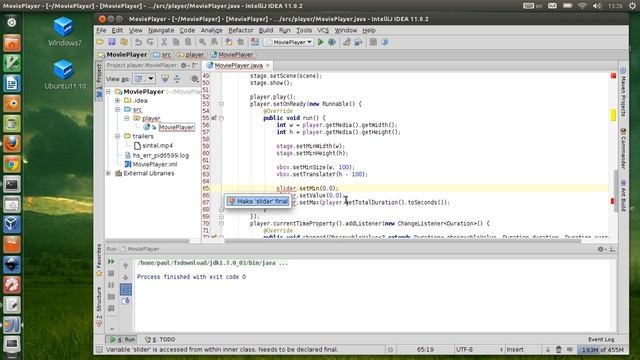This screenshot has width=640, height=360.
Task: Click the src breadcrumb in navigation bar
Action: (162, 55)
